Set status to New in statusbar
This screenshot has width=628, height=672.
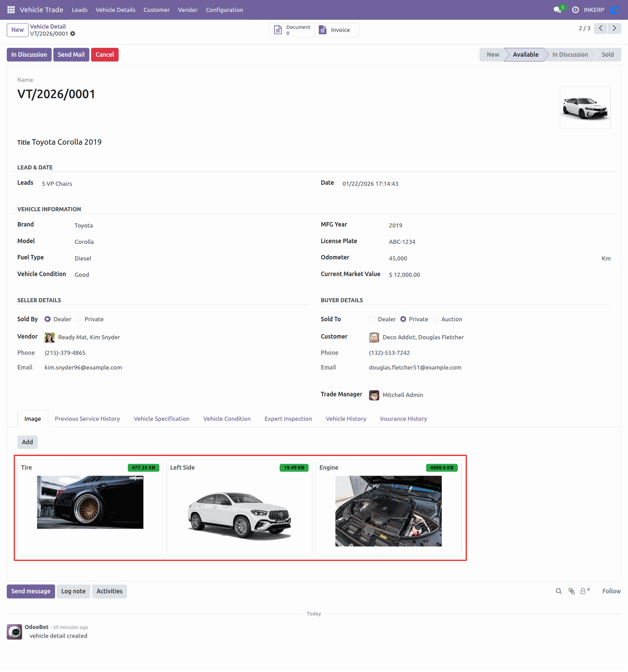click(x=492, y=55)
